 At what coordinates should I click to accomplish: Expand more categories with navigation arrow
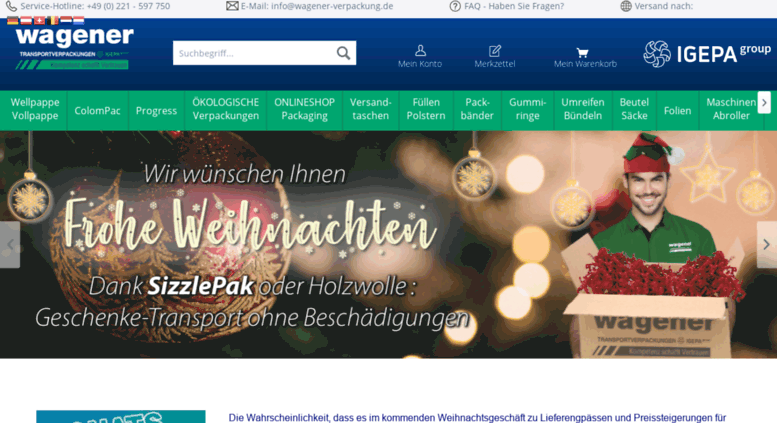pos(764,103)
